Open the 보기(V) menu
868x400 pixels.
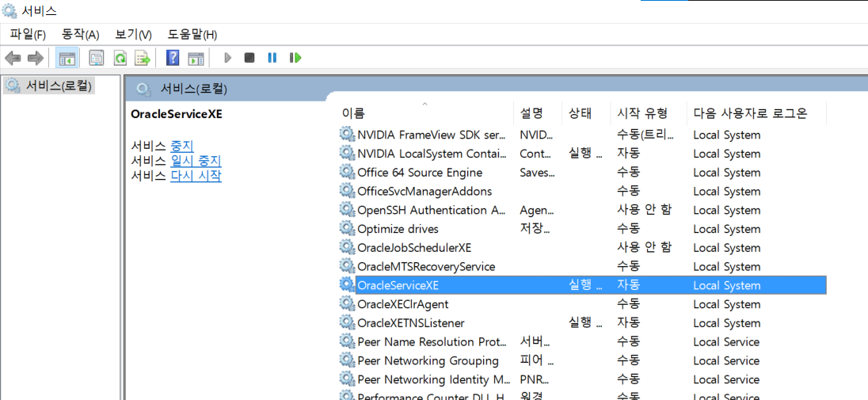133,35
